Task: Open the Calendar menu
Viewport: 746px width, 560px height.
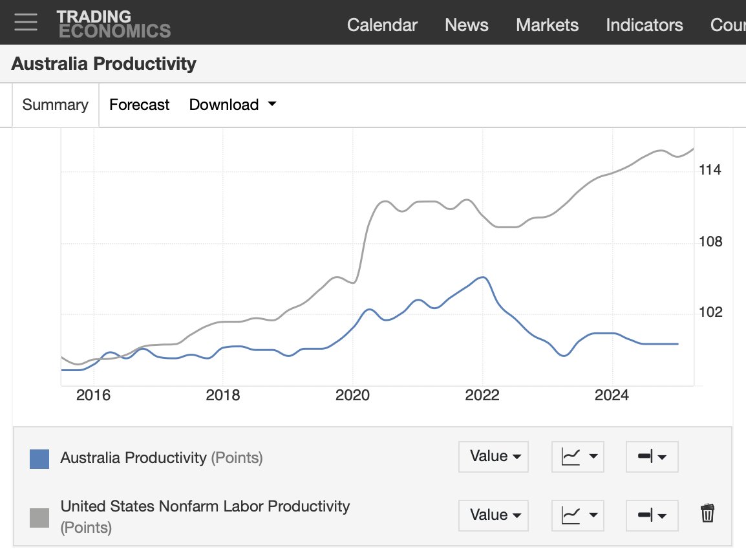Action: (382, 25)
